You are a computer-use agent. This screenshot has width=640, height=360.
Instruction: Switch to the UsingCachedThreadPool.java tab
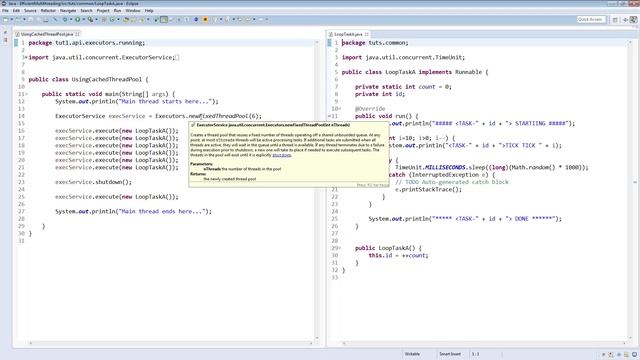47,34
